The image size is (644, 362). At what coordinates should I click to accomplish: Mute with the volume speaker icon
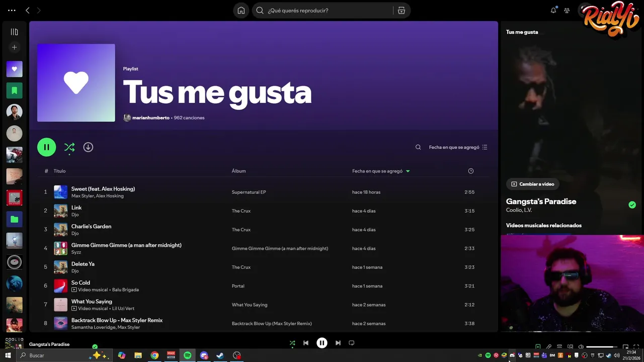click(x=581, y=346)
